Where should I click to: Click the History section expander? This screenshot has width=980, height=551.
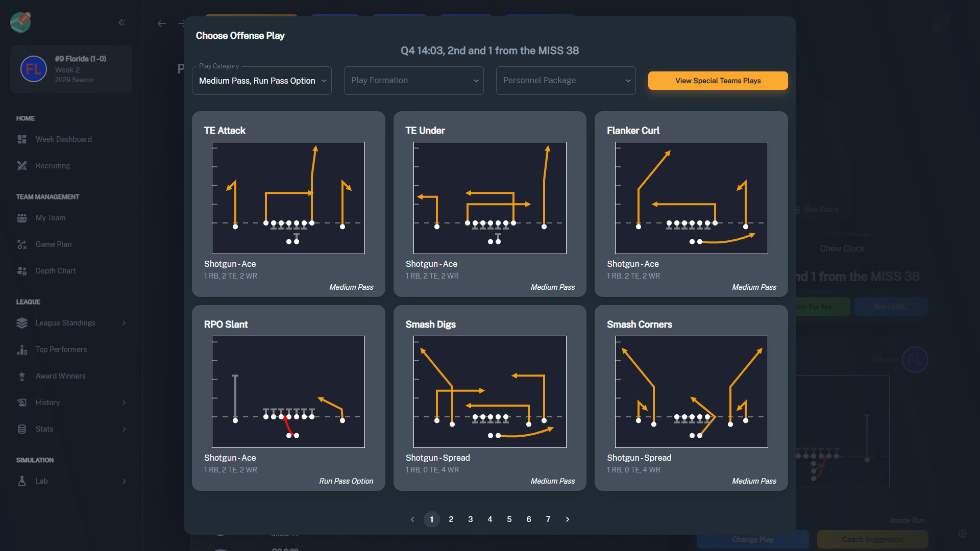[125, 402]
